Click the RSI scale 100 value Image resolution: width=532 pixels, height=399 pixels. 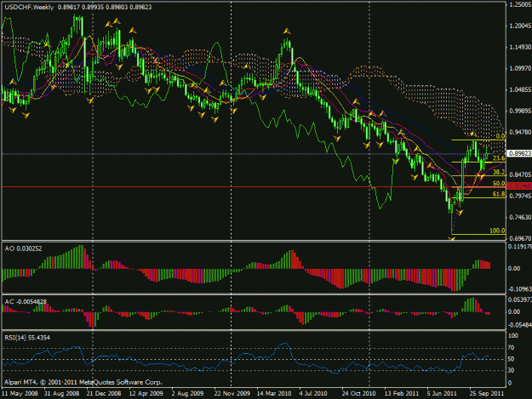(513, 335)
